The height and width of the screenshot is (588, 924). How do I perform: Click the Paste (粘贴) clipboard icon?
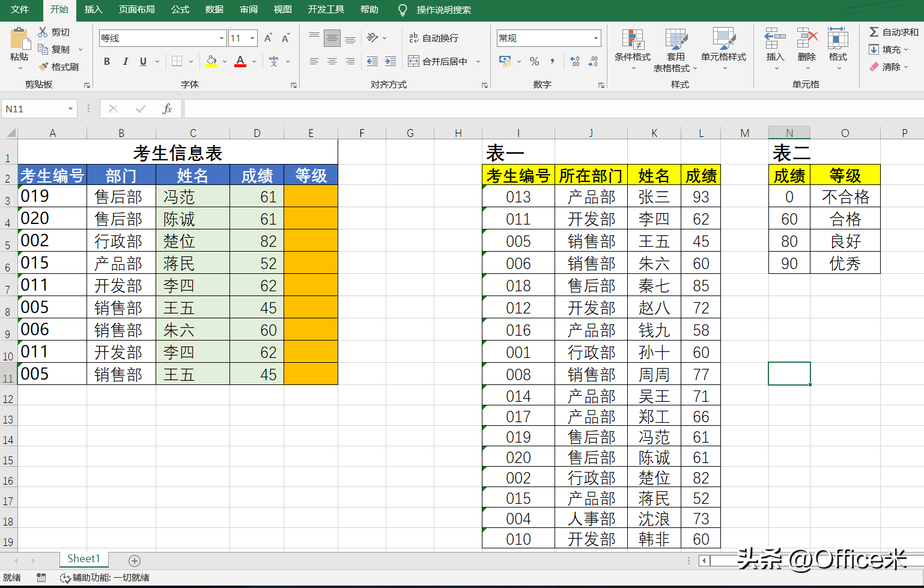(19, 38)
